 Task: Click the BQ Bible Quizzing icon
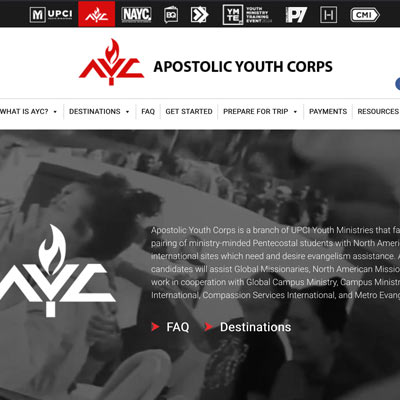[171, 15]
